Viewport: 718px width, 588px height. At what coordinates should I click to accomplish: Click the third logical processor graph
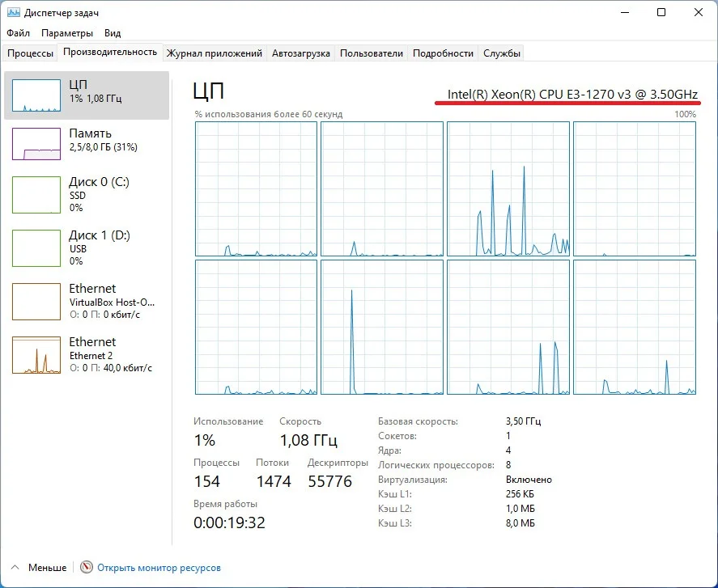pos(508,189)
